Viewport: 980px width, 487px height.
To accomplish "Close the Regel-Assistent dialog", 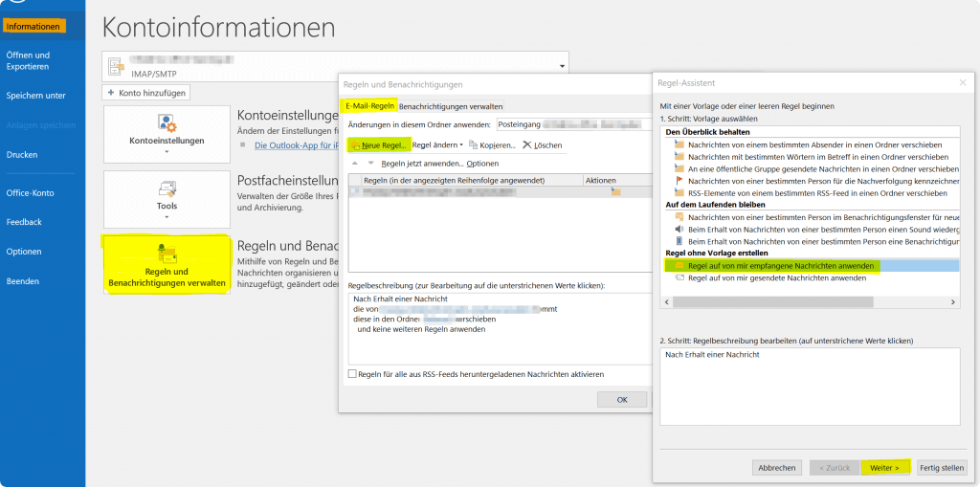I will (x=963, y=82).
